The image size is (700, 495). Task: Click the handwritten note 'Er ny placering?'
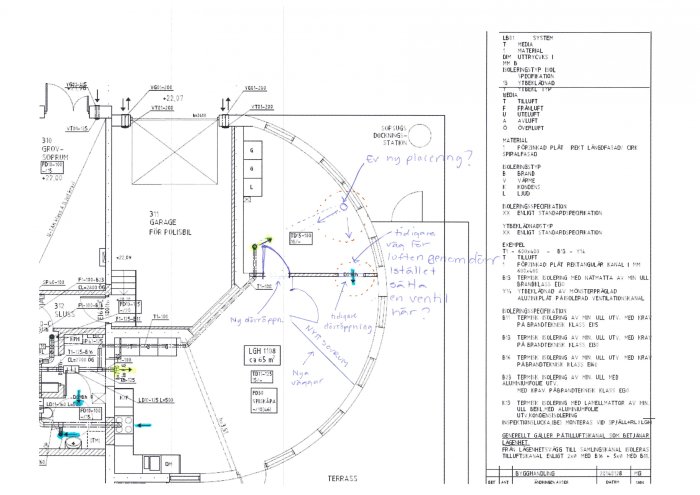(419, 158)
